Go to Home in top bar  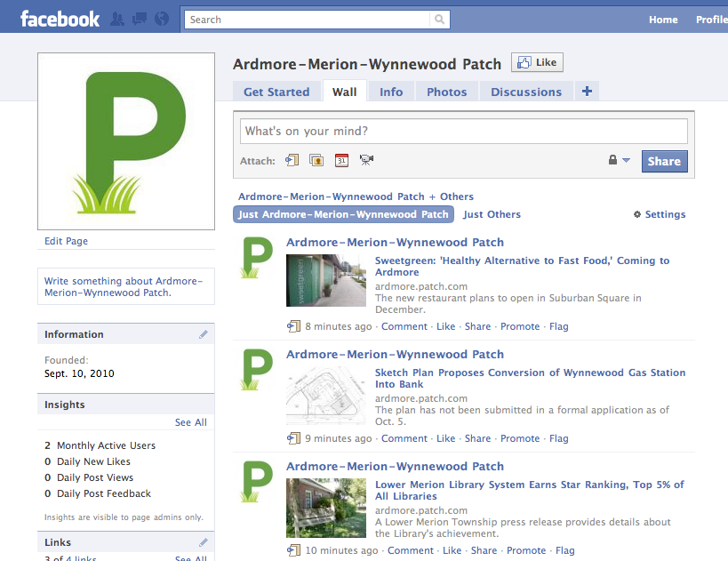(x=663, y=20)
